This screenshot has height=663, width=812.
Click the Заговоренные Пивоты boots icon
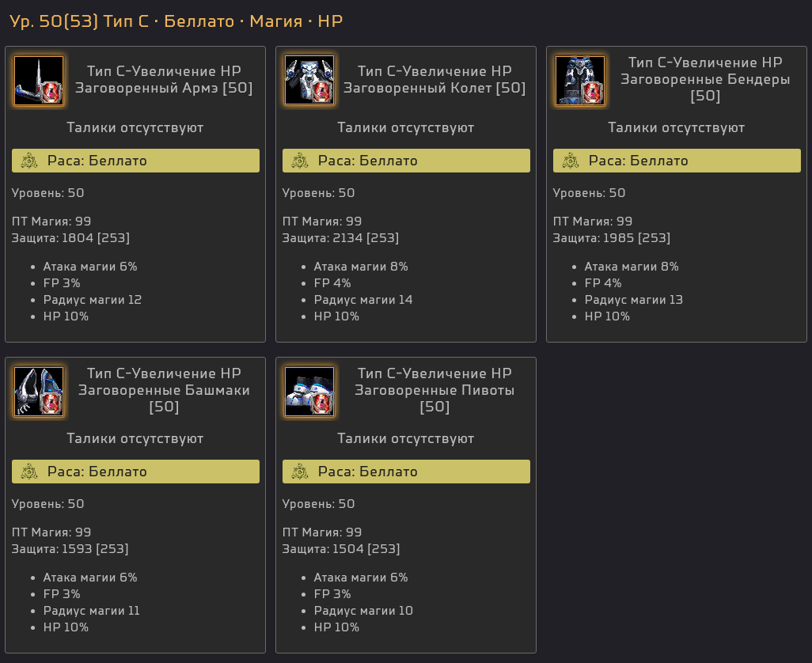pos(309,392)
